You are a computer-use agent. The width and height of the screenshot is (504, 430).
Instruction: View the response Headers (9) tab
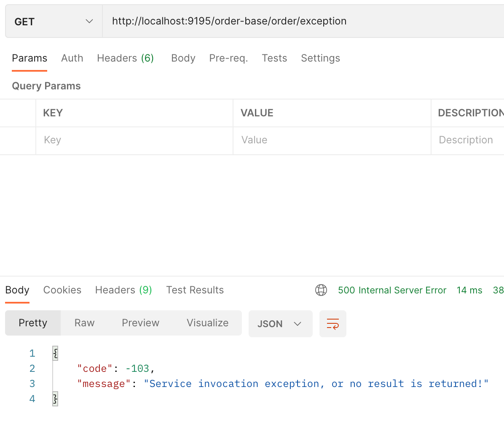click(x=123, y=290)
